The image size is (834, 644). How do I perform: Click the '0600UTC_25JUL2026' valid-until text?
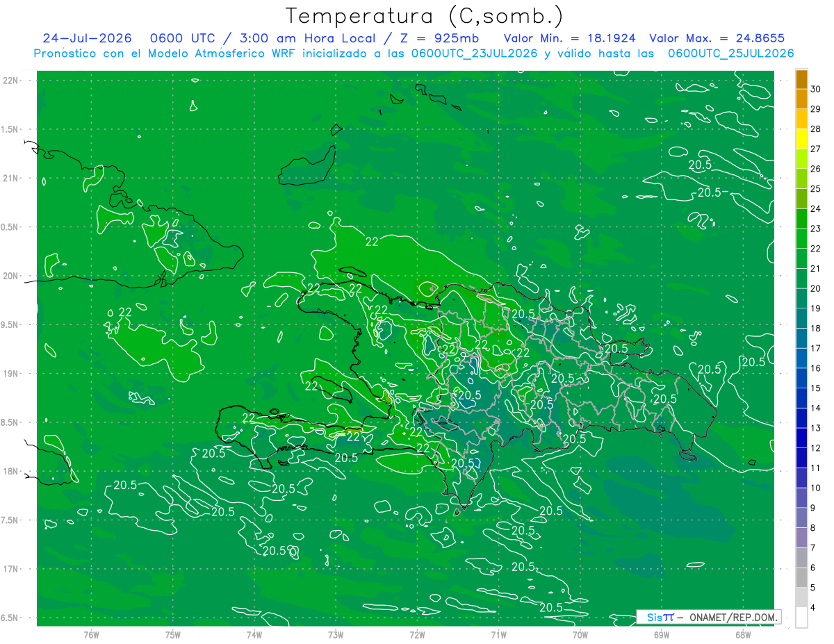point(731,53)
